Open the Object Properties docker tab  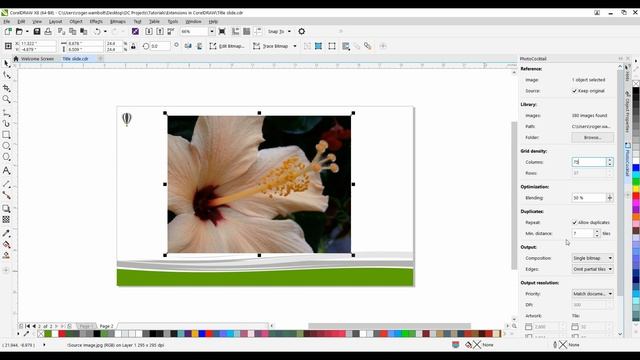coord(627,111)
